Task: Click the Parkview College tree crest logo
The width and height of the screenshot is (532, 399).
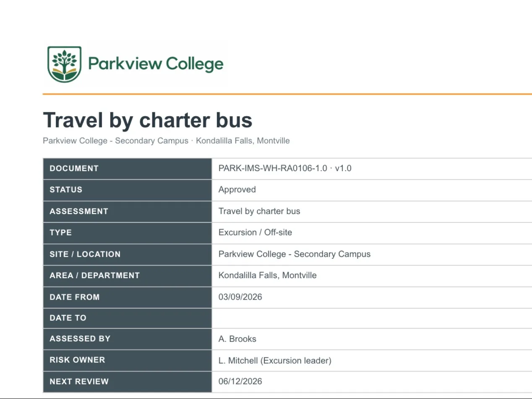Action: click(x=64, y=64)
